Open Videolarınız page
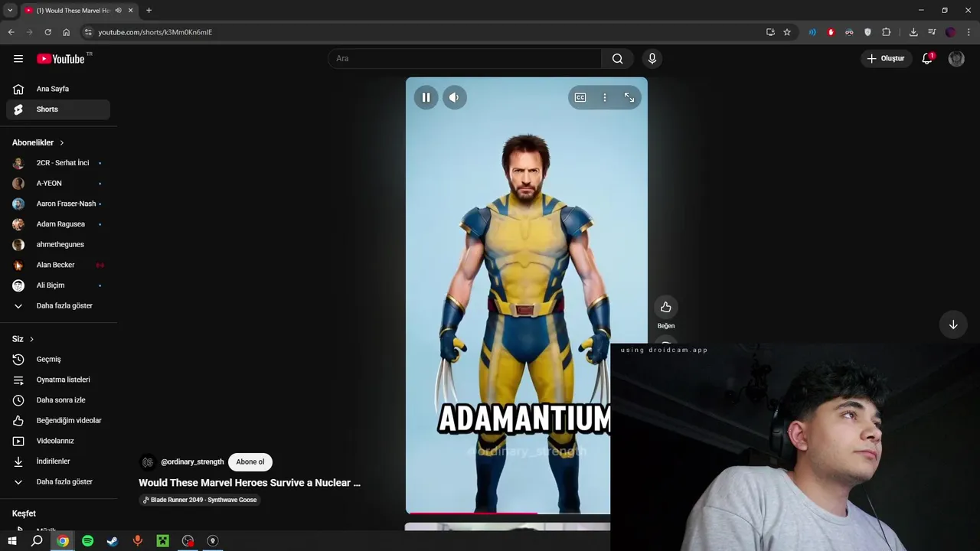The image size is (980, 551). pos(58,441)
